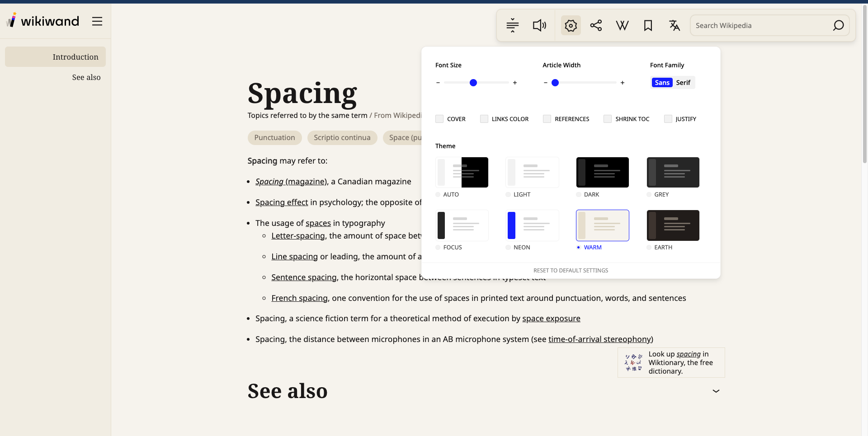Open the Spacing (magazine) link
The width and height of the screenshot is (868, 436).
pyautogui.click(x=291, y=182)
